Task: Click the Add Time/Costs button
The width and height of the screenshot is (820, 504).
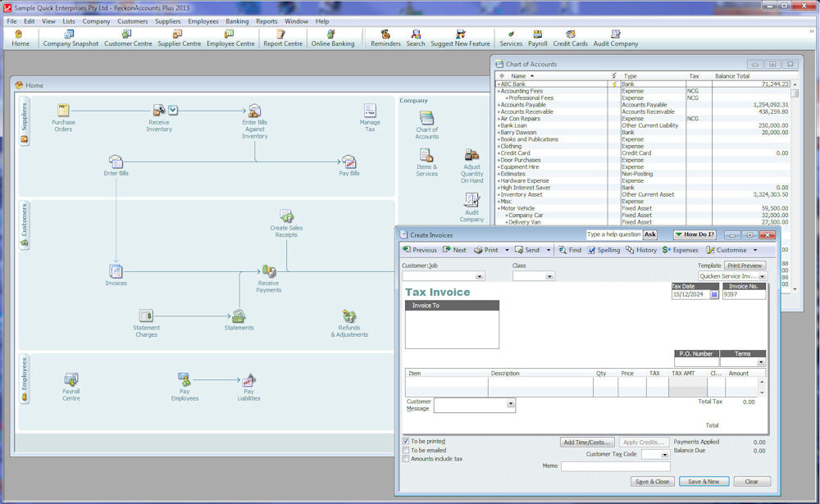Action: 587,443
